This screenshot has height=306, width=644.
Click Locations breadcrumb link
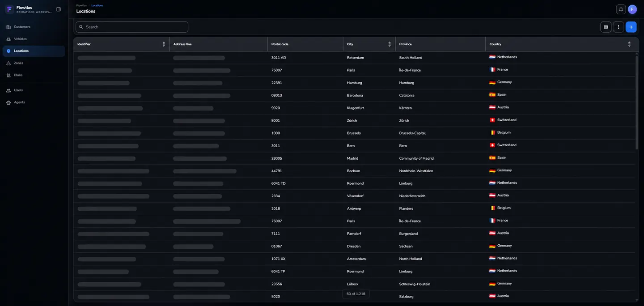97,5
